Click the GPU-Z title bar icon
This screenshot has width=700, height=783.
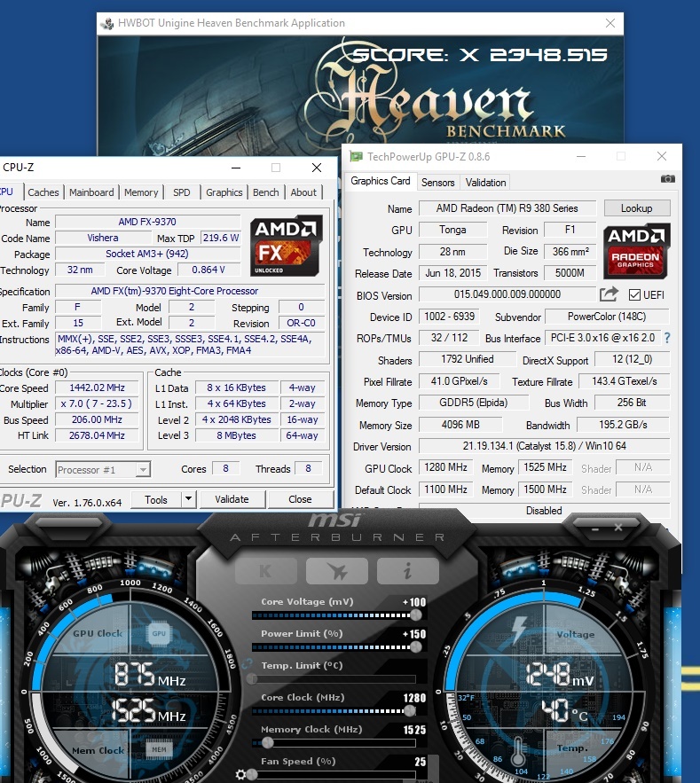[x=356, y=157]
